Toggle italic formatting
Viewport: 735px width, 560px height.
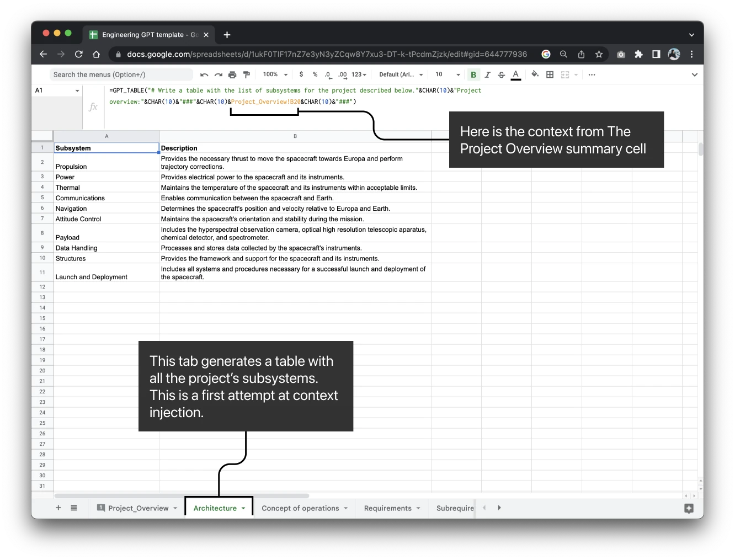[487, 74]
